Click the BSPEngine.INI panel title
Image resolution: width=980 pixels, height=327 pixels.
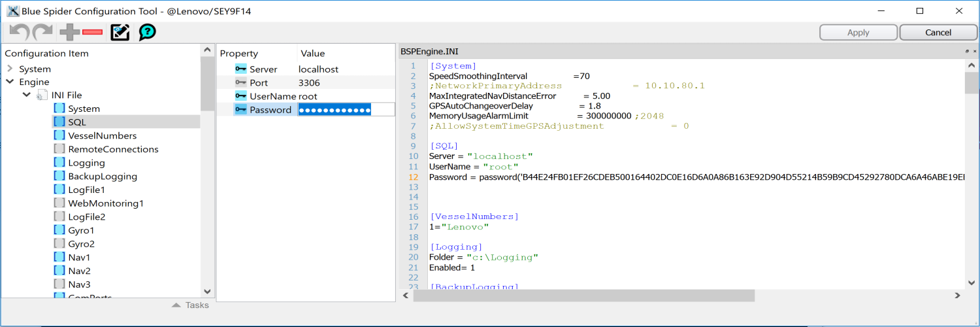click(430, 51)
